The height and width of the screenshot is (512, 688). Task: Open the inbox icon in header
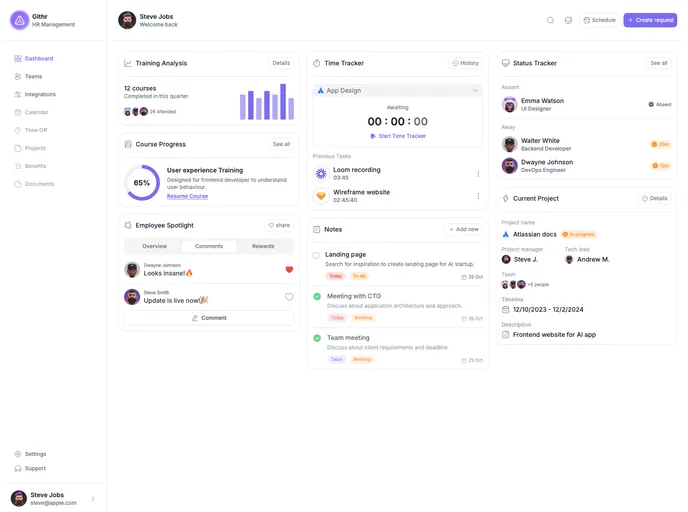[568, 20]
